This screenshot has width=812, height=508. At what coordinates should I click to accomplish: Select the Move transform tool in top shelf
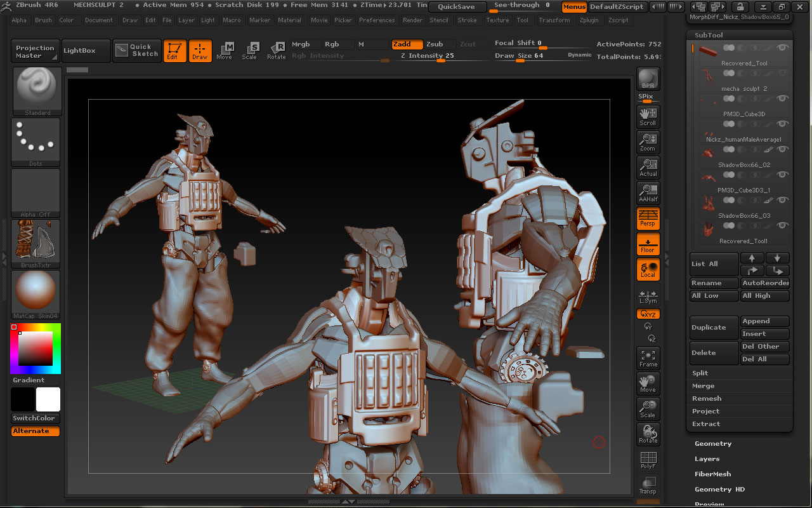pos(225,51)
